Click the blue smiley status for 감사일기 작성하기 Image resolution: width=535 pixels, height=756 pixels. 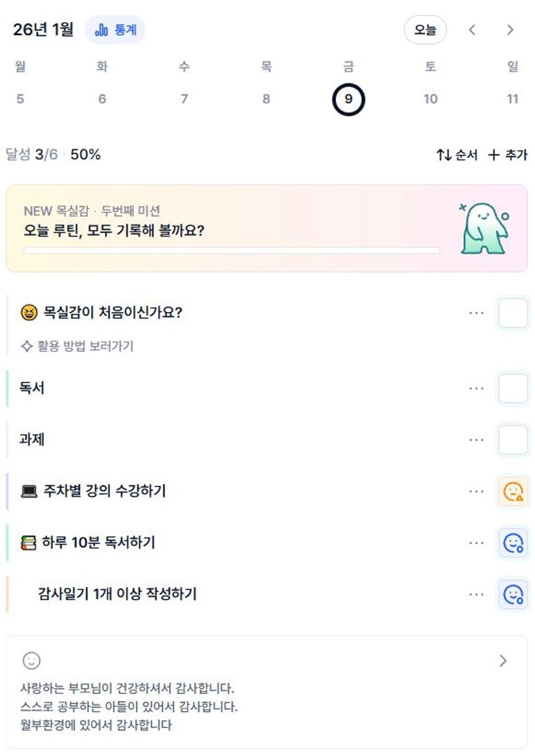[x=513, y=594]
